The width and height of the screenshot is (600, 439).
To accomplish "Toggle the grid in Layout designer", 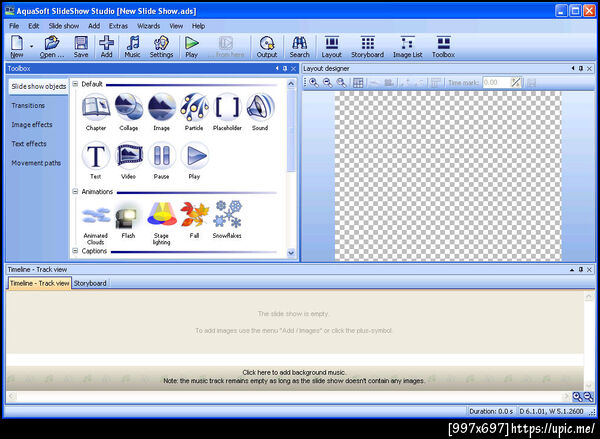I will pos(358,82).
